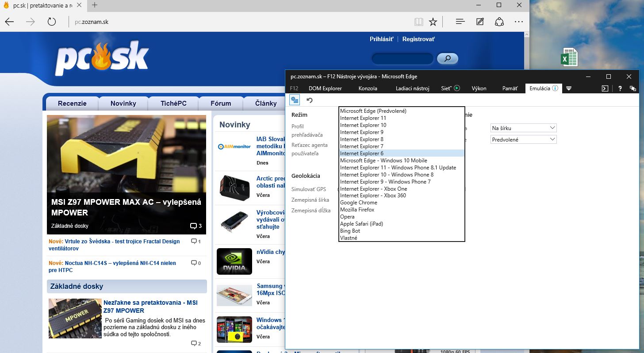Add page to favorites with star icon

click(x=433, y=22)
